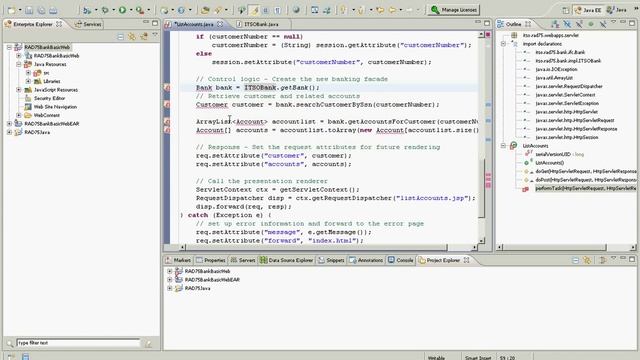Collapse All in Enterprise Explorer toolbar

tap(120, 37)
